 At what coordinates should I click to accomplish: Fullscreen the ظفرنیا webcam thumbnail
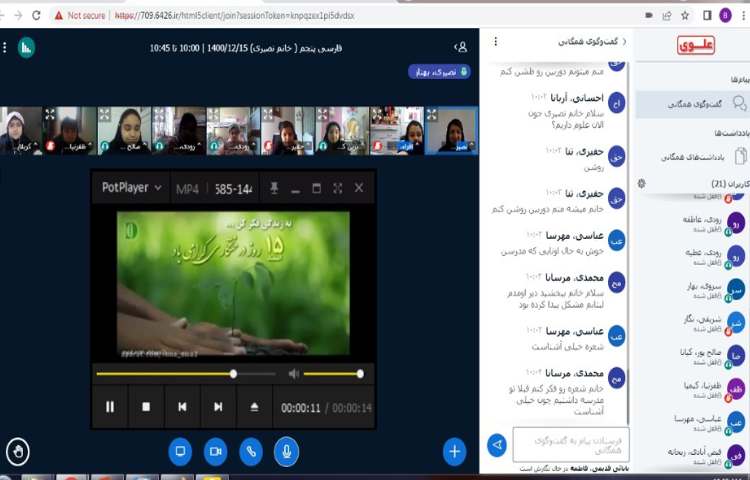pos(50,114)
